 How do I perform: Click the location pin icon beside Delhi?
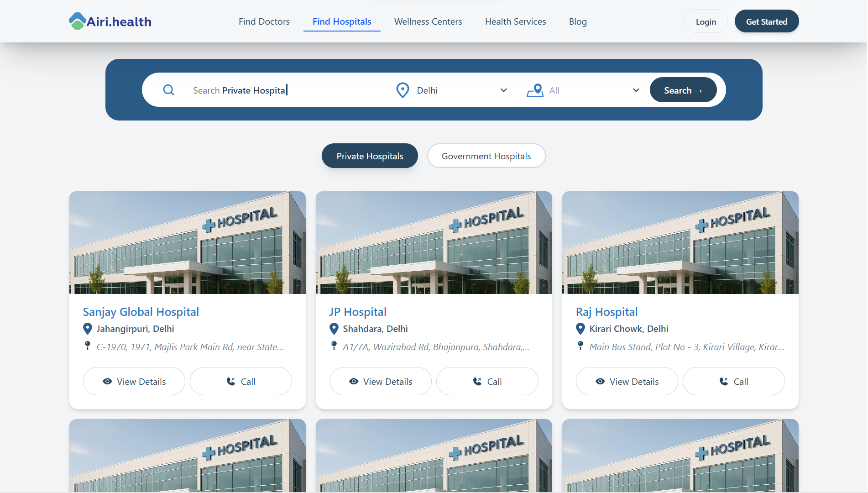pos(403,90)
